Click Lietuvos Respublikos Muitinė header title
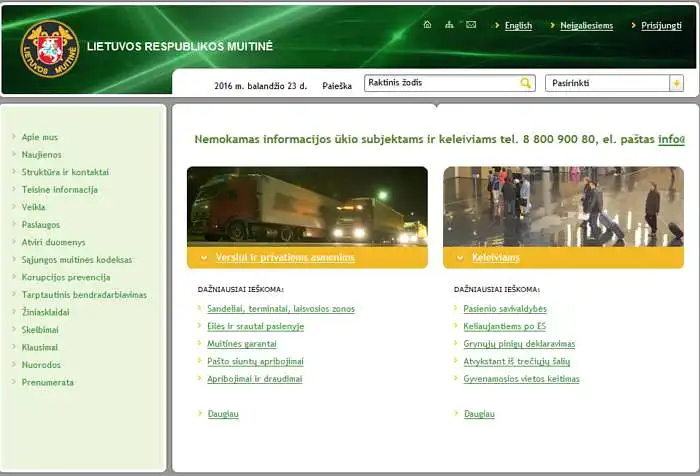Viewport: 700px width, 476px height. point(180,46)
